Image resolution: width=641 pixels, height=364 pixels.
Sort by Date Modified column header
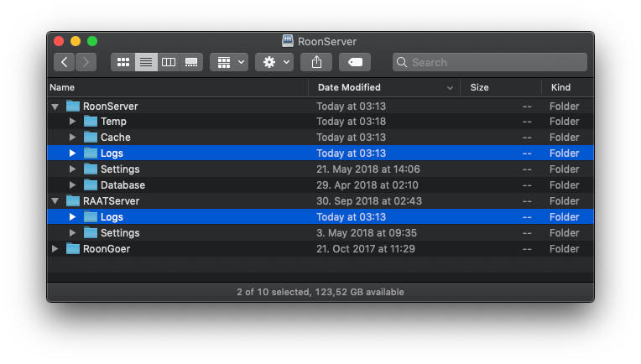[384, 87]
